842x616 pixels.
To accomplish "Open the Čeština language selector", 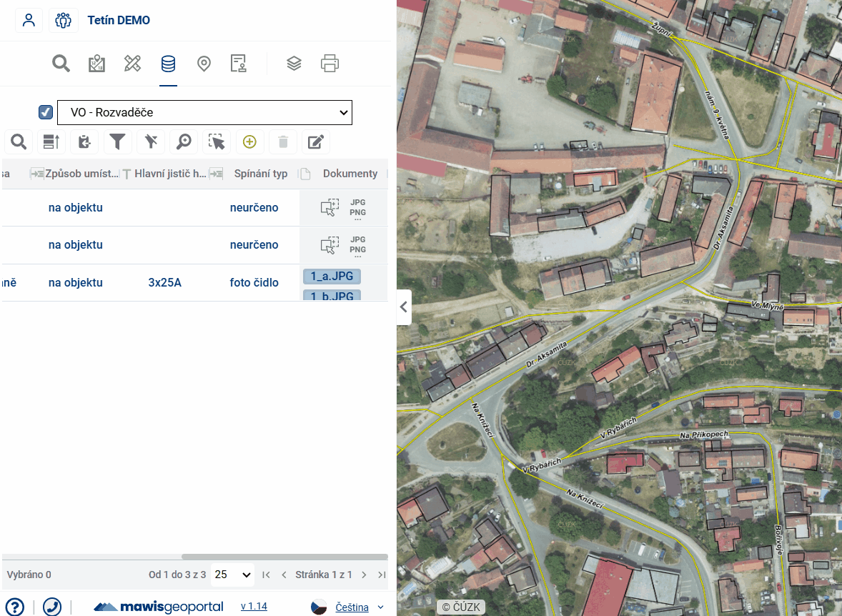I will [x=352, y=607].
